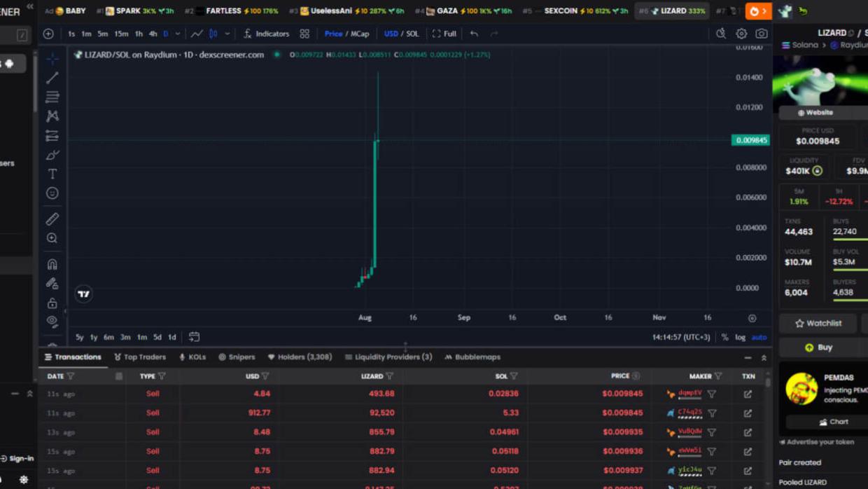Open time axis settings icon

tap(752, 318)
